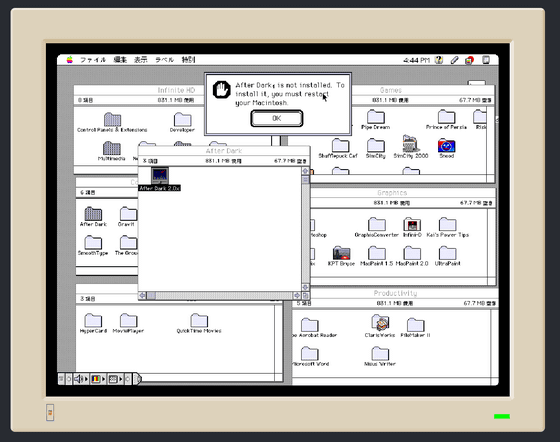Select the Nisus Writer folder
The width and height of the screenshot is (560, 442).
click(380, 356)
